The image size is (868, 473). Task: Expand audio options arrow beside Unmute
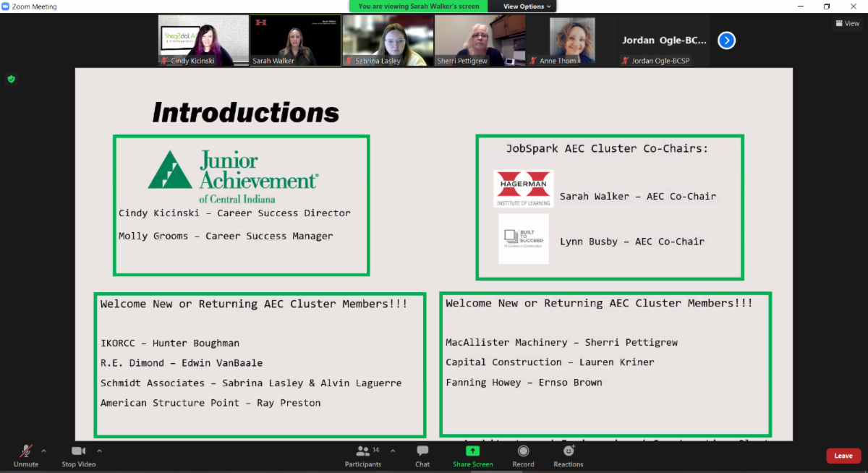point(44,451)
